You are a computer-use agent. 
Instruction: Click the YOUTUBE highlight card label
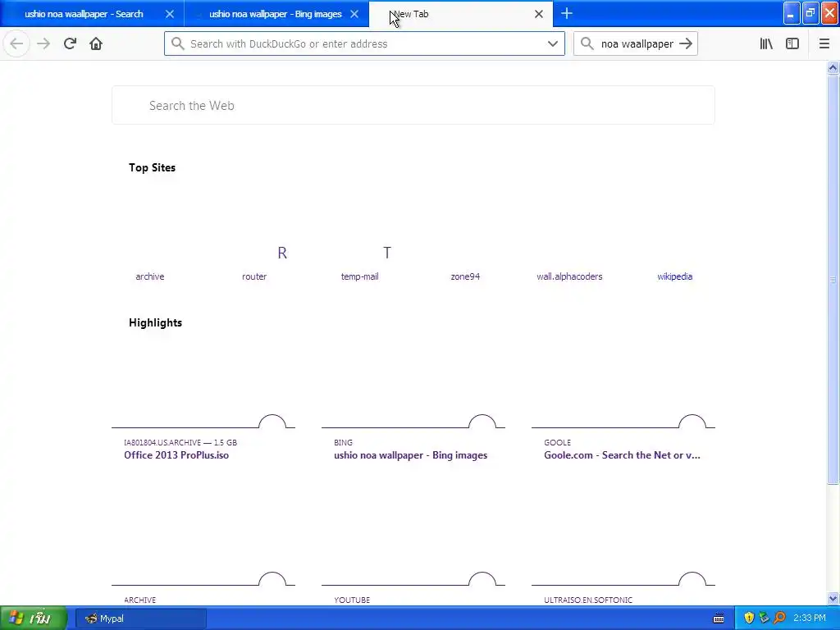(352, 600)
